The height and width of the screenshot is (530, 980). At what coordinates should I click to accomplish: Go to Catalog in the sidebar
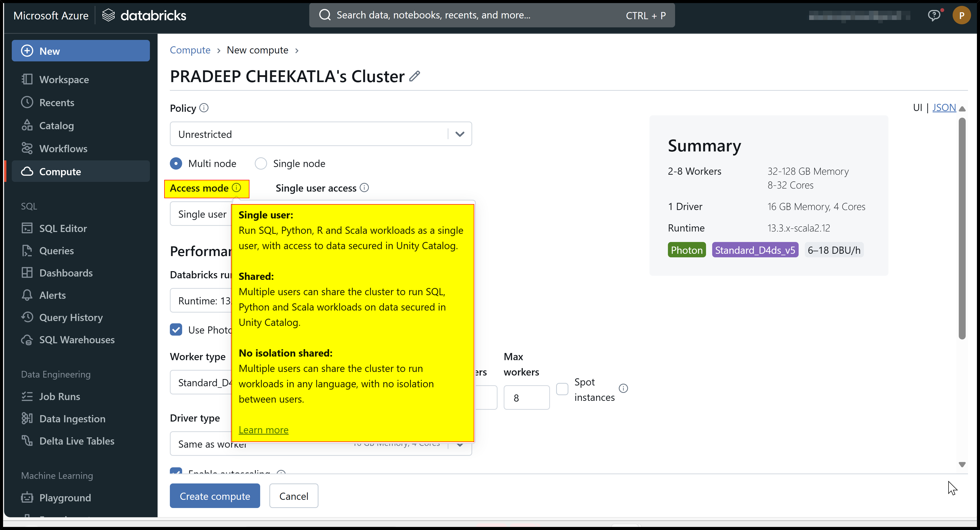pyautogui.click(x=81, y=125)
